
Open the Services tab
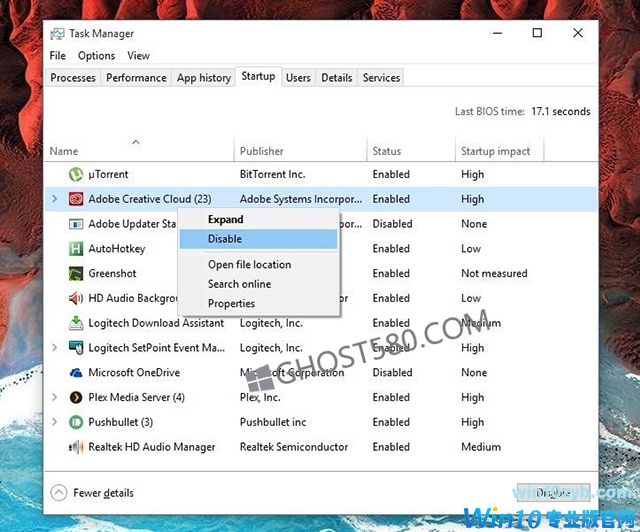[x=381, y=78]
